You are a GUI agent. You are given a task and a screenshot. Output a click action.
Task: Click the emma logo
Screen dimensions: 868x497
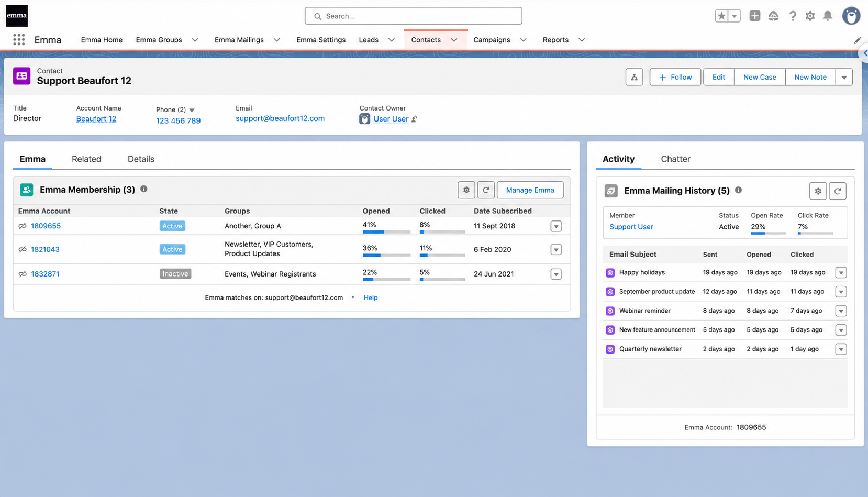[x=17, y=16]
